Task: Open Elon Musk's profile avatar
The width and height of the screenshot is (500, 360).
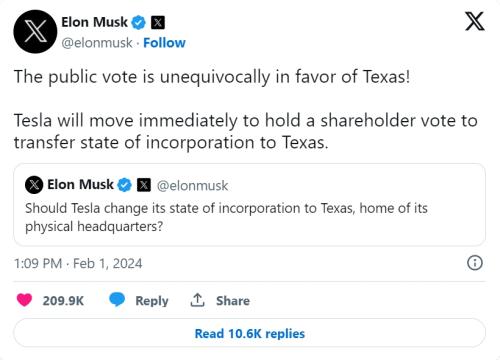Action: [x=35, y=32]
